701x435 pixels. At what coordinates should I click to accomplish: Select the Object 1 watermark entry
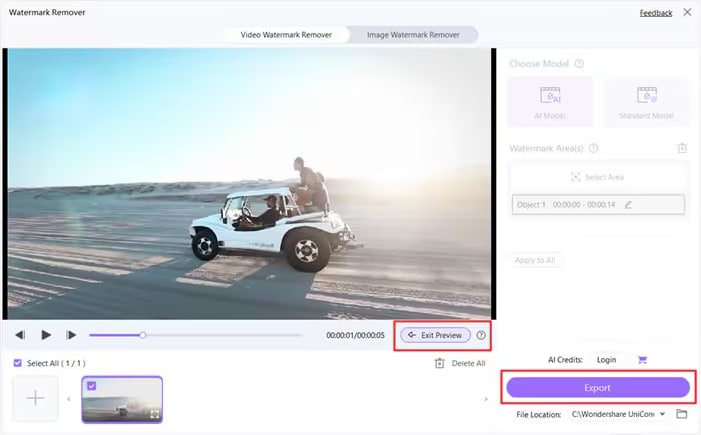(598, 205)
